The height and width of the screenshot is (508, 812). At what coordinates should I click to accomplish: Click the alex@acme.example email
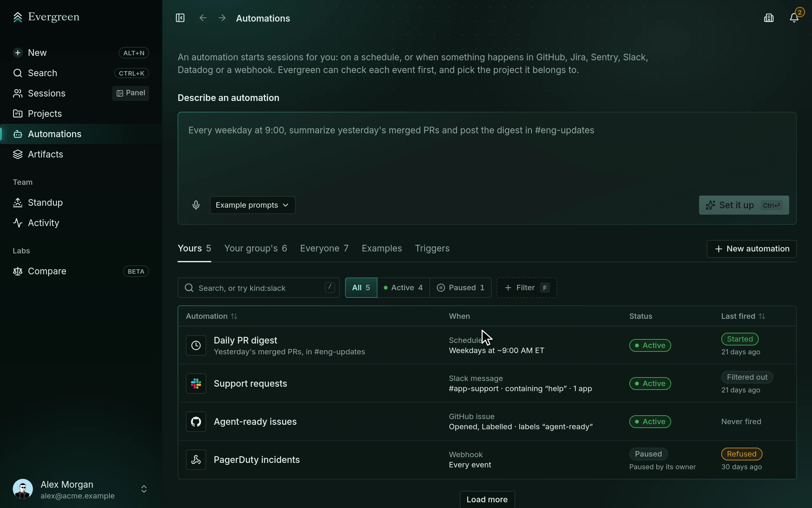coord(77,496)
